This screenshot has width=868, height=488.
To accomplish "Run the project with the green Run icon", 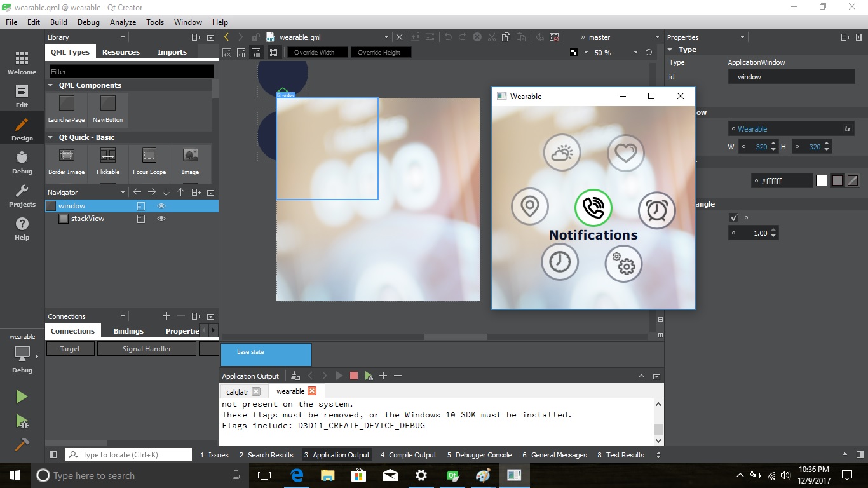I will click(x=21, y=396).
